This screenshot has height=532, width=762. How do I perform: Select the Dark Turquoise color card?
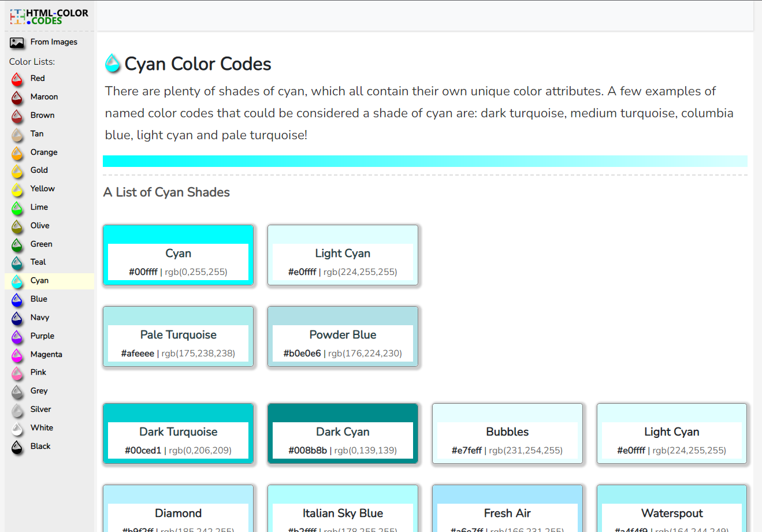[178, 433]
